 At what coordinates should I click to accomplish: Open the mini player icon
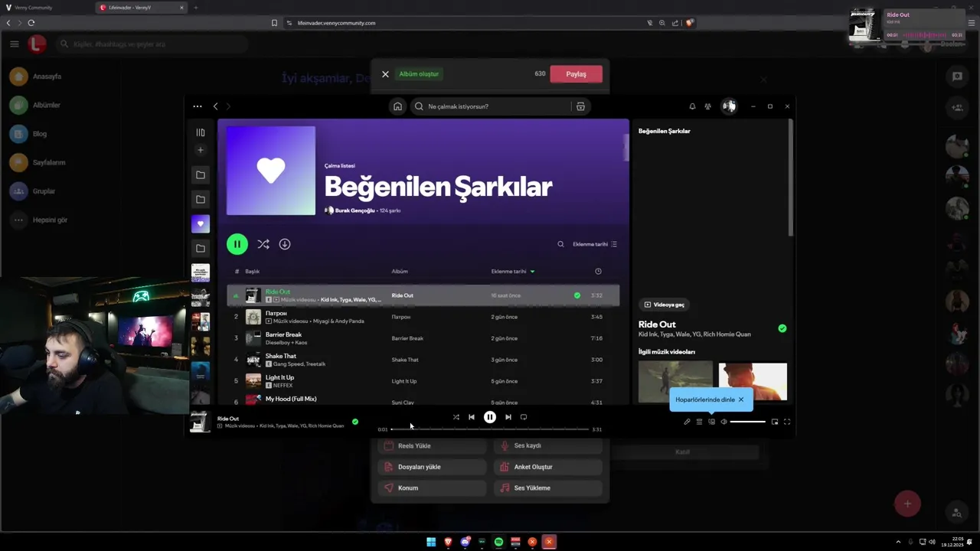[775, 422]
